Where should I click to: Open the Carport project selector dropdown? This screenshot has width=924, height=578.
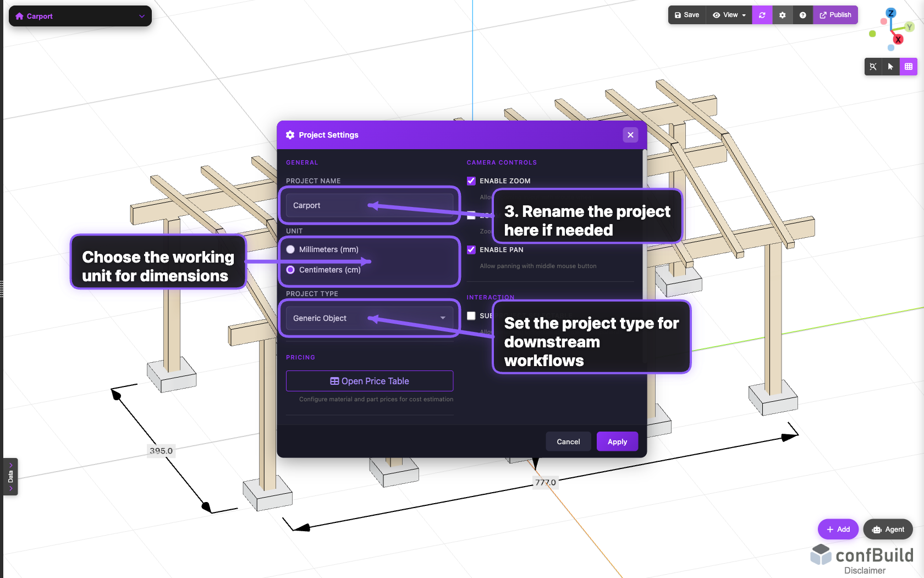141,16
